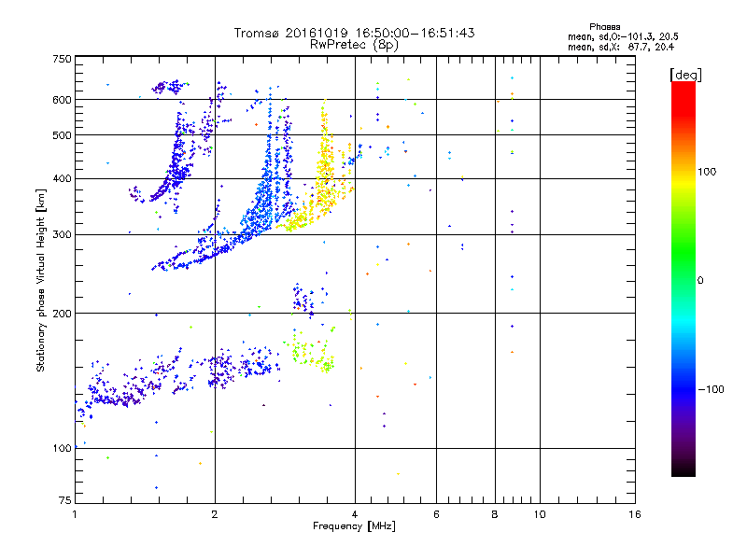
Task: Click the black bottom of the phase colorbar
Action: click(684, 469)
